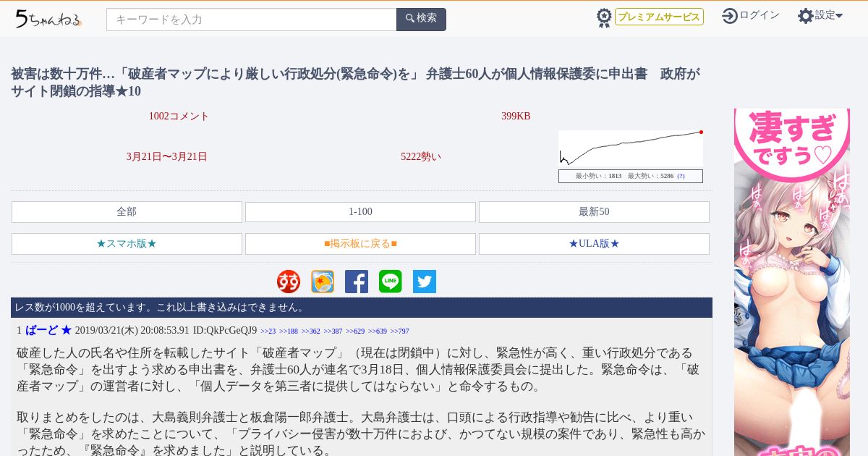
Task: Open reply anchor >>387
Action: (x=333, y=332)
